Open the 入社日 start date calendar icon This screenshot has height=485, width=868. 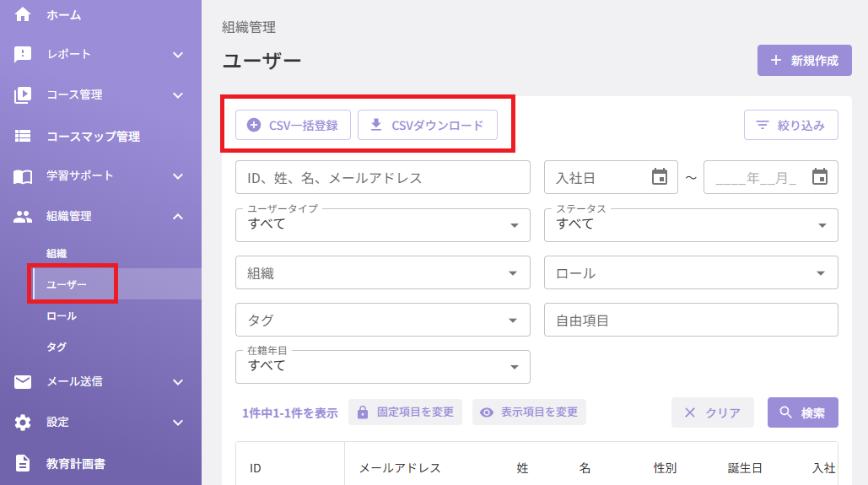(660, 177)
